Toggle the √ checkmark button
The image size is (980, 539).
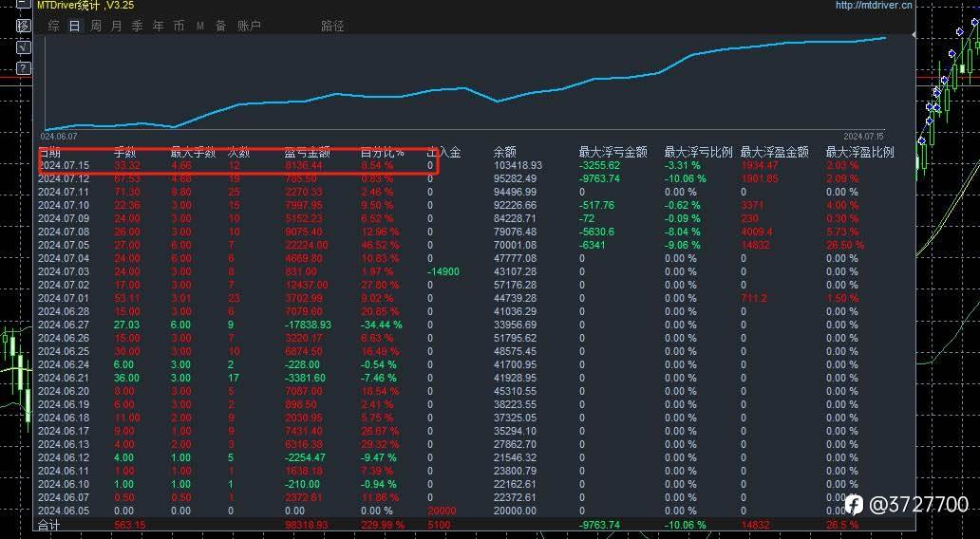point(23,47)
